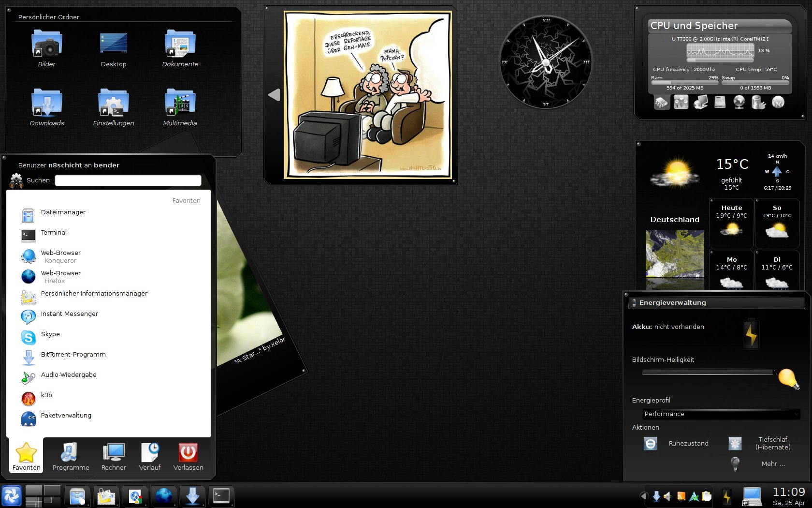Viewport: 812px width, 508px height.
Task: Open the Multimedia folder icon
Action: pos(180,103)
